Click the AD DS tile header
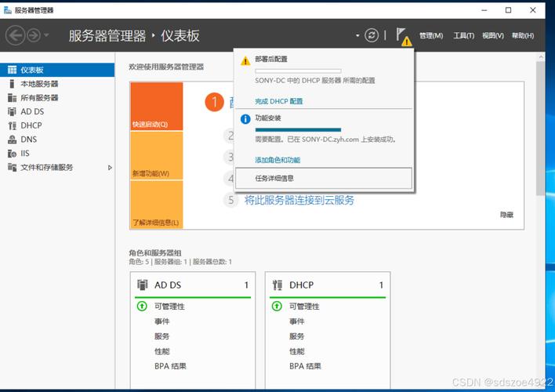Image resolution: width=555 pixels, height=392 pixels. 193,285
